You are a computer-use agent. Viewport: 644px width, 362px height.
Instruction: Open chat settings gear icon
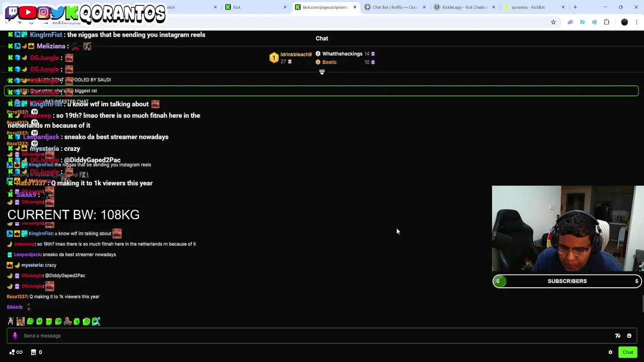[x=610, y=352]
